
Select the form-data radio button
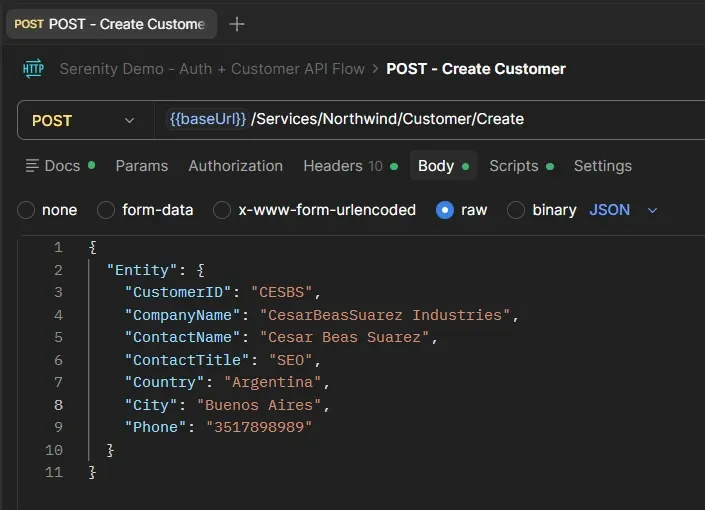[x=106, y=210]
